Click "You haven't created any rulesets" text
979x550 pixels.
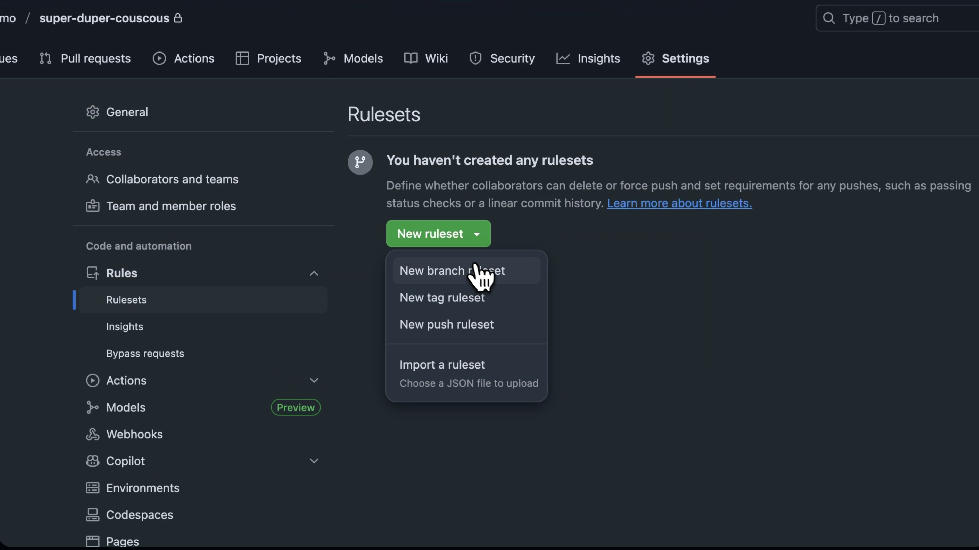pos(490,160)
